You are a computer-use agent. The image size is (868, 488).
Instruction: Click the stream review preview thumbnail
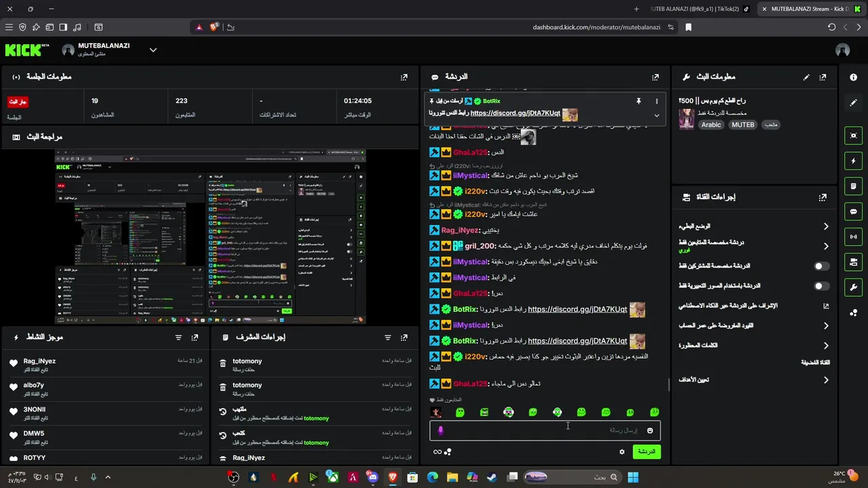[210, 237]
